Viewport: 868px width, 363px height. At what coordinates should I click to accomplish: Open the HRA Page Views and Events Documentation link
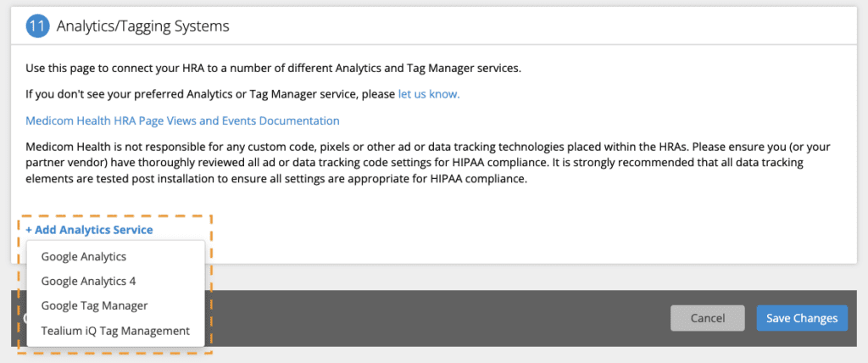(183, 120)
